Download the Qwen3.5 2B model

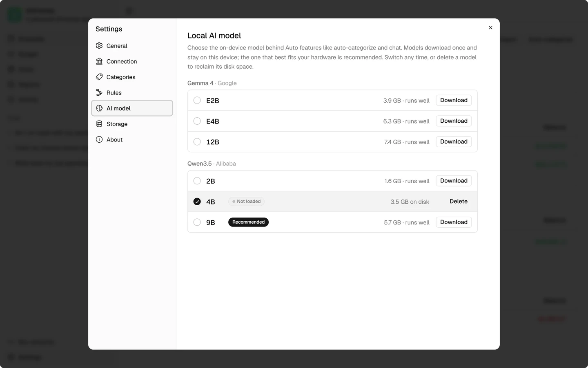454,181
